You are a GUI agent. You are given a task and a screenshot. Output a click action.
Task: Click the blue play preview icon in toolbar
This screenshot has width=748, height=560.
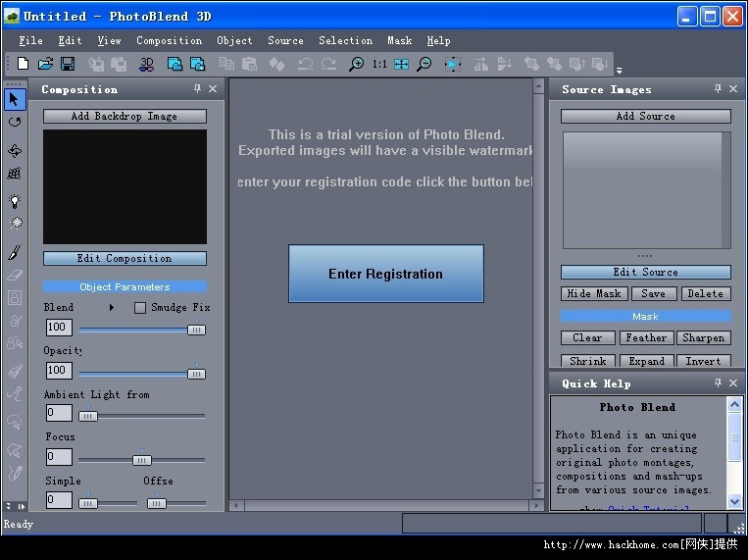point(452,64)
